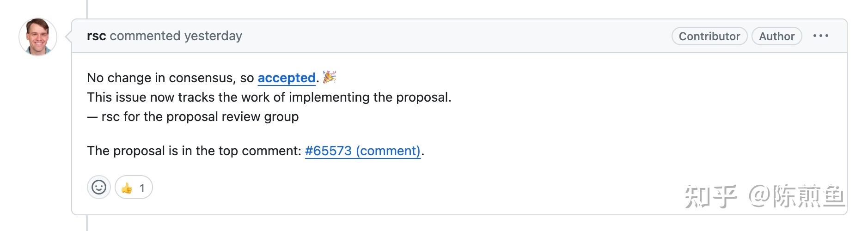
Task: Click the 'This issue now tracks' sentence
Action: pyautogui.click(x=269, y=97)
